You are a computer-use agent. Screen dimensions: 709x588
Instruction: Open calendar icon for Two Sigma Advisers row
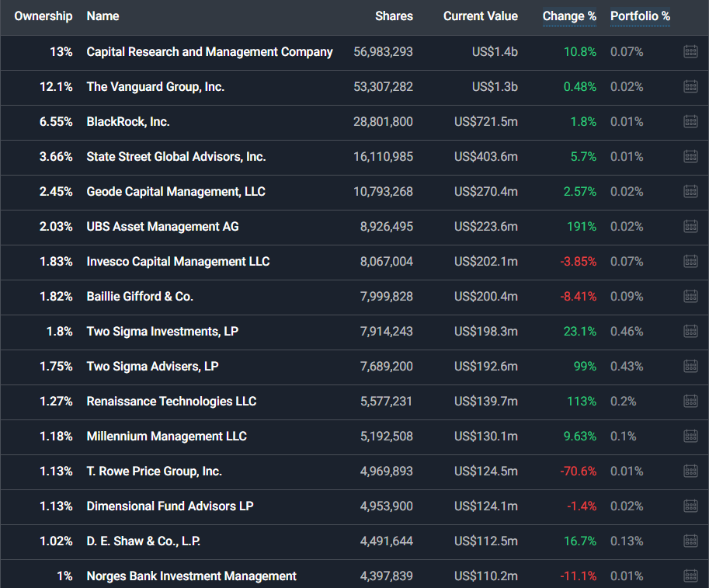690,366
